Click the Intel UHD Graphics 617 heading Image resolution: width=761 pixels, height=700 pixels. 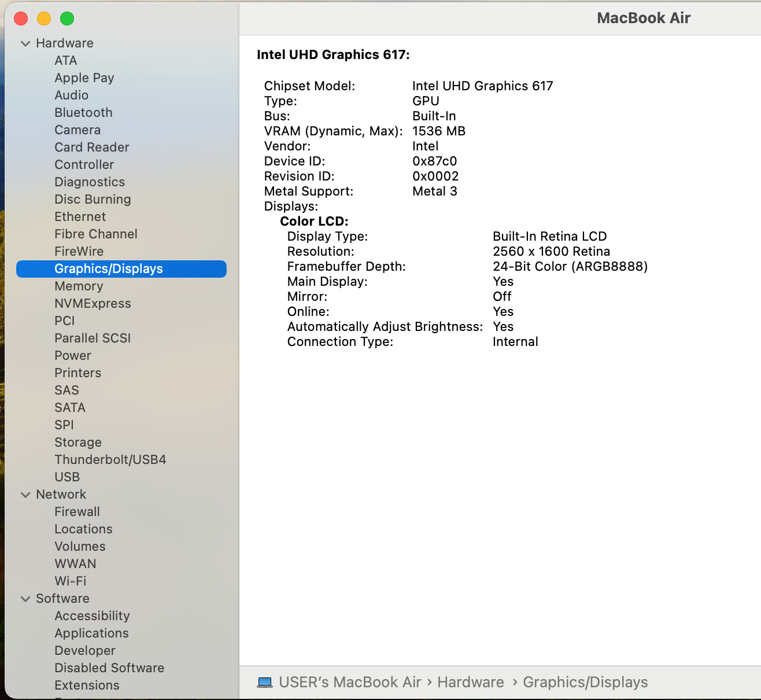pyautogui.click(x=334, y=54)
